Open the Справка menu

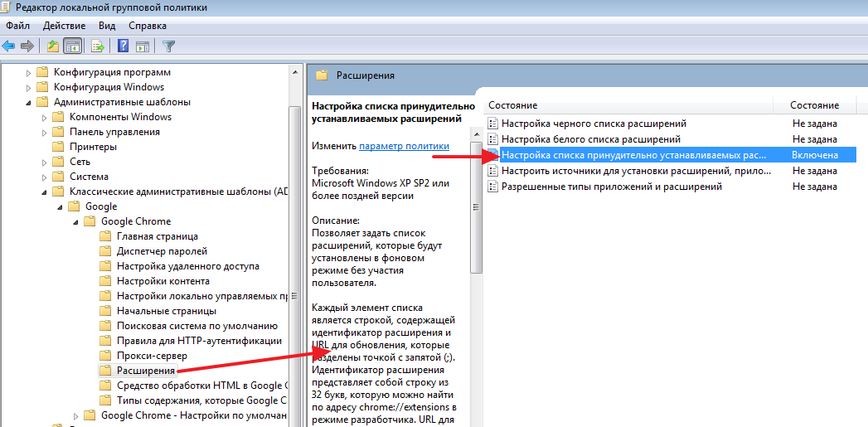(x=148, y=26)
